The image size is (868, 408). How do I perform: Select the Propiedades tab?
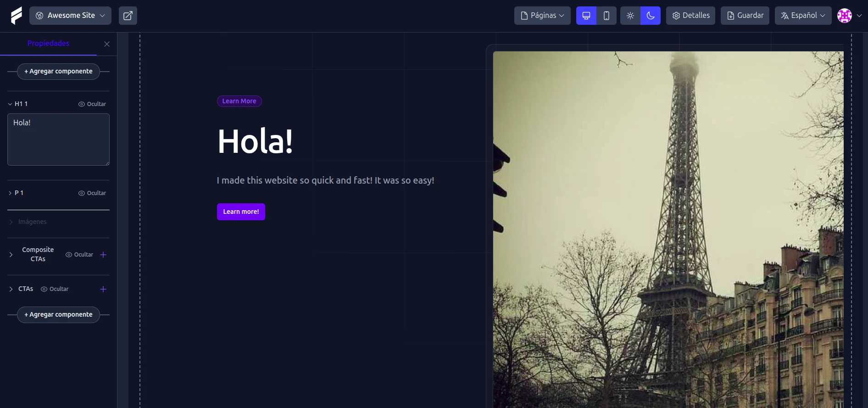48,44
